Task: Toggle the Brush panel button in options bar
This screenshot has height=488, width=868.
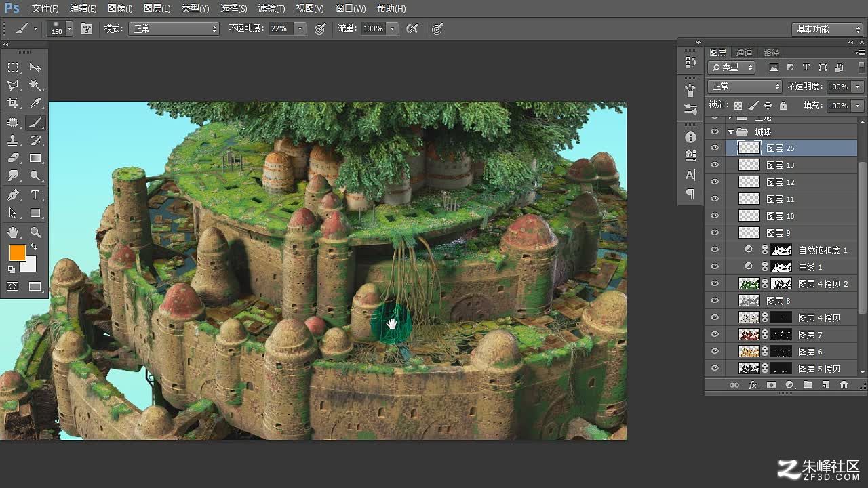Action: click(x=87, y=28)
